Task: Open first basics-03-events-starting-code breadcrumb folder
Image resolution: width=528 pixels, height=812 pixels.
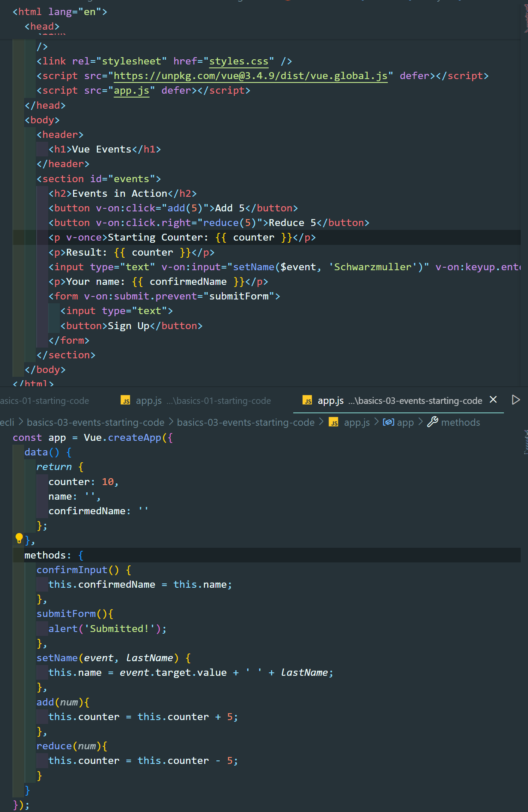Action: click(95, 422)
